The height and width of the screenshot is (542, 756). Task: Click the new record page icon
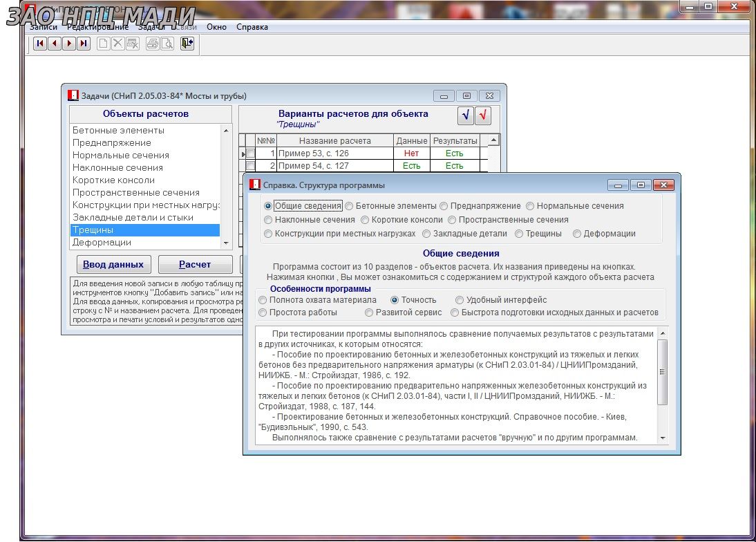[103, 44]
